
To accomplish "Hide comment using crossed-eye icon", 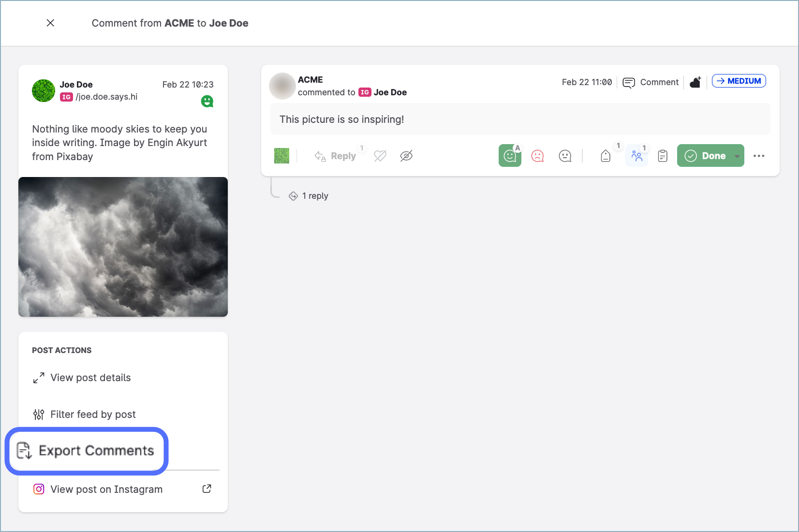I will [x=406, y=156].
